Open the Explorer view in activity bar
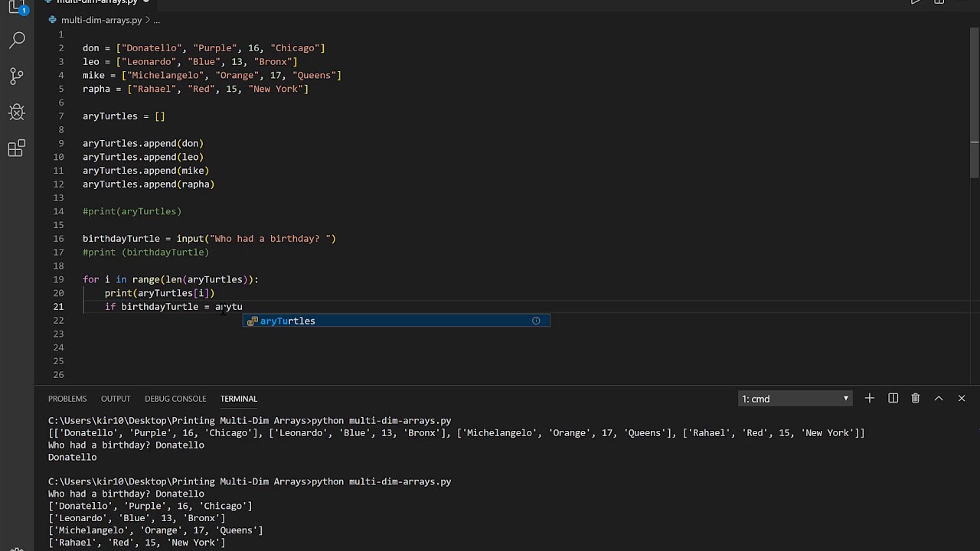 [x=17, y=8]
